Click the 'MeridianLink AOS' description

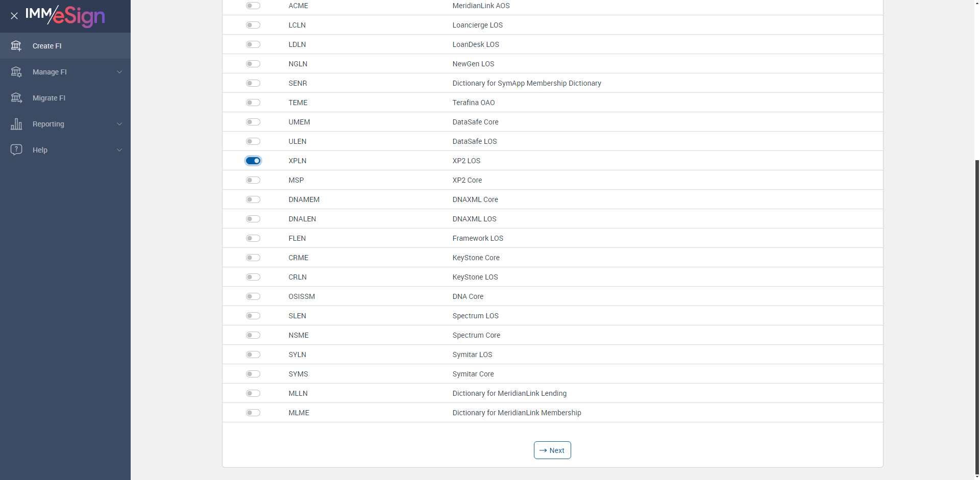[x=481, y=6]
